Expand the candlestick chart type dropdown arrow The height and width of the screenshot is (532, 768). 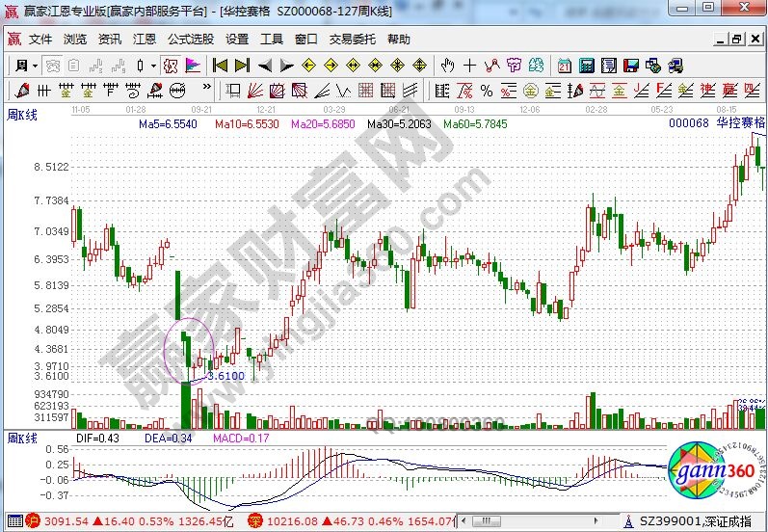point(154,66)
